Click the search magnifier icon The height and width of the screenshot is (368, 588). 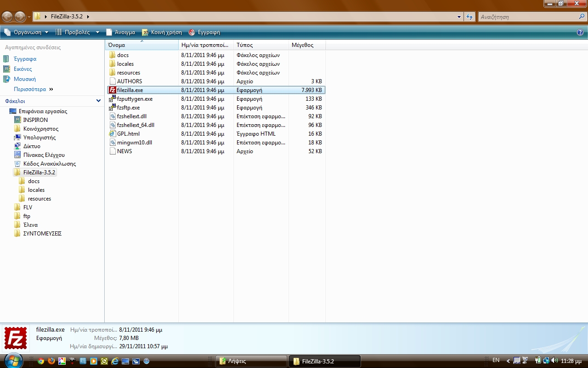[x=582, y=17]
